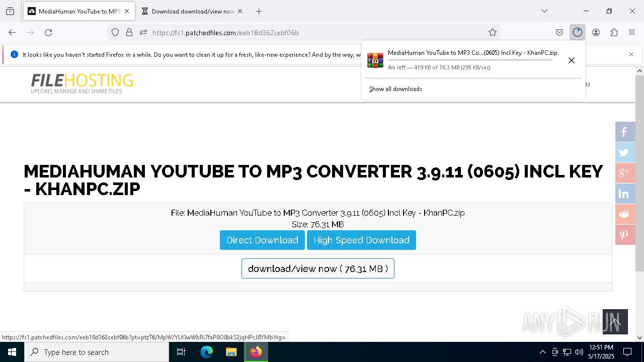Open Task View on taskbar

click(182, 352)
